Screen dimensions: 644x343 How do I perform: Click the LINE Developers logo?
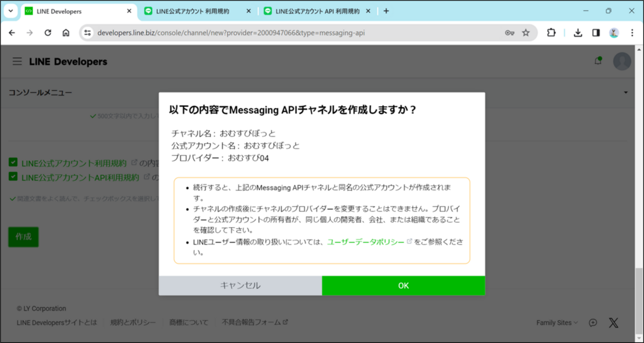tap(68, 62)
